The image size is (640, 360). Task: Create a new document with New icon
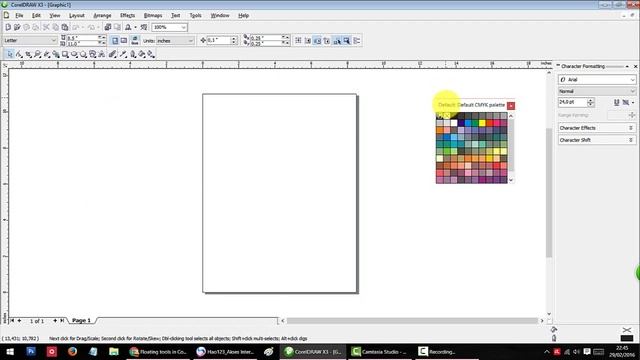coord(8,27)
